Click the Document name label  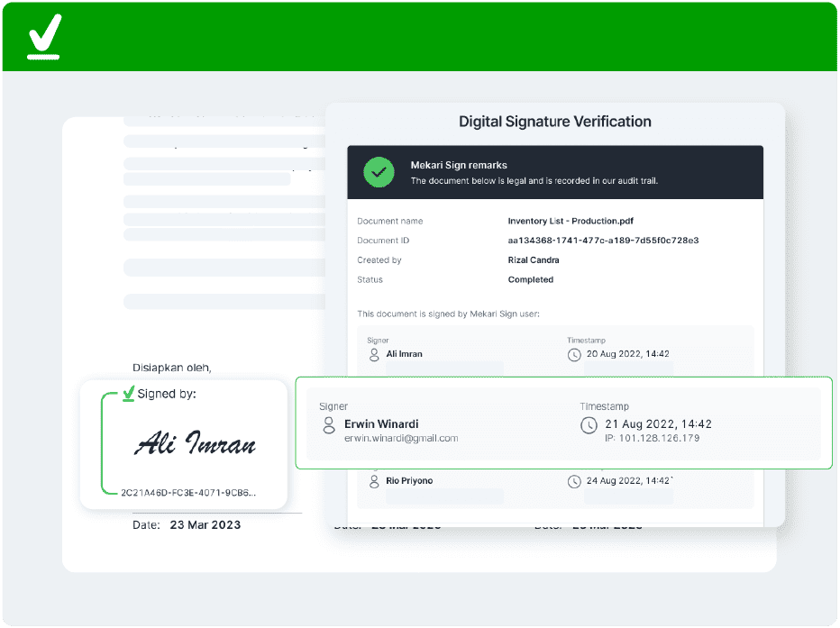coord(390,221)
